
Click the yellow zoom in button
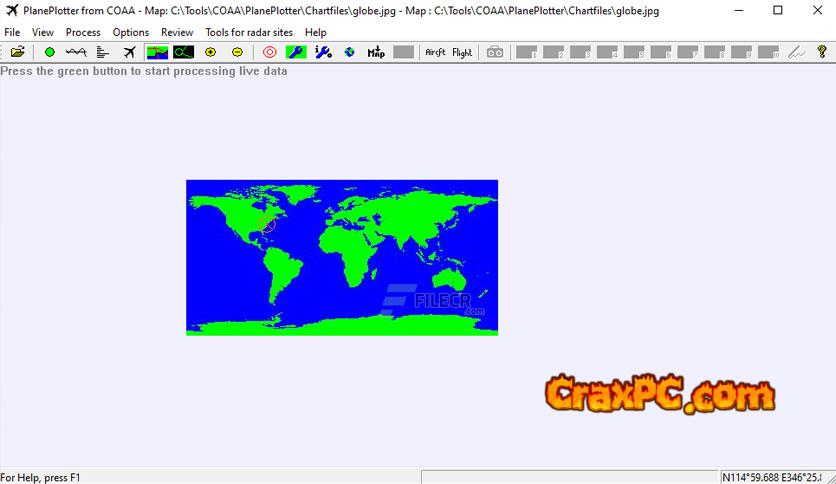(x=211, y=52)
